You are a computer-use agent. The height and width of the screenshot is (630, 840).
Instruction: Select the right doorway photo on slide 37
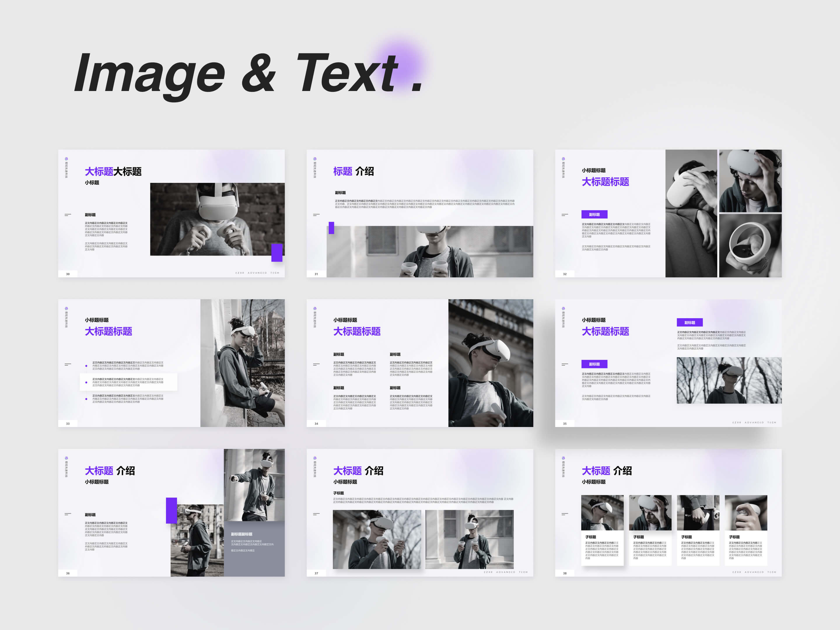[469, 539]
